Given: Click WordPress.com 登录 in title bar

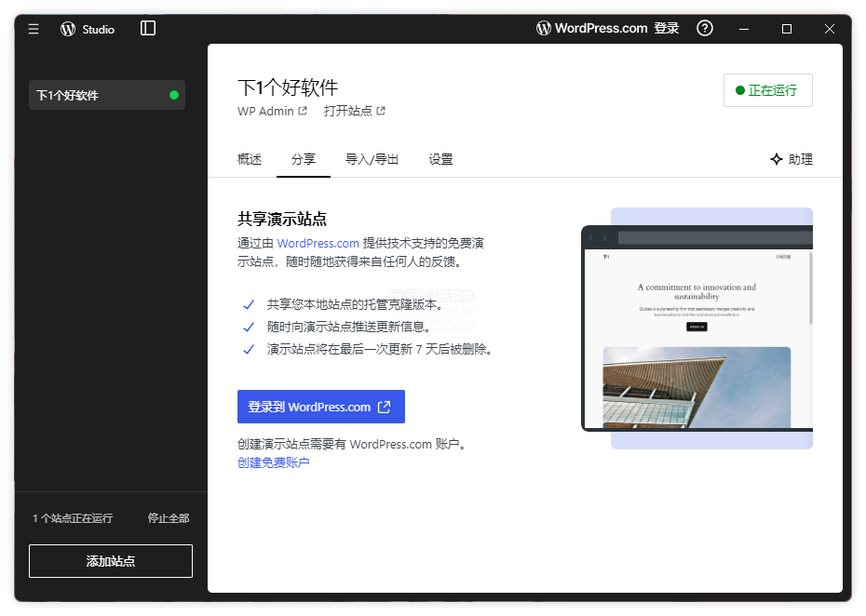Looking at the screenshot, I should [x=607, y=28].
